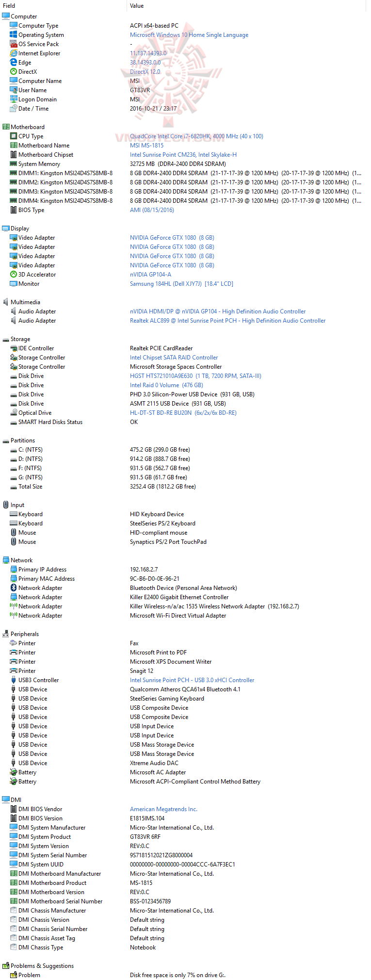
Task: Click the ACPI x64-based PC value
Action: pyautogui.click(x=154, y=26)
